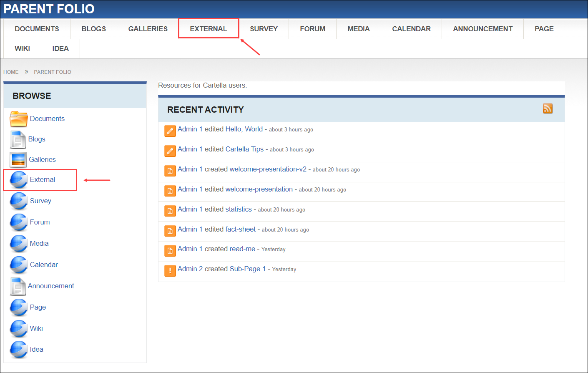The width and height of the screenshot is (588, 373).
Task: Click the globe icon beside Wiki
Action: 19,328
